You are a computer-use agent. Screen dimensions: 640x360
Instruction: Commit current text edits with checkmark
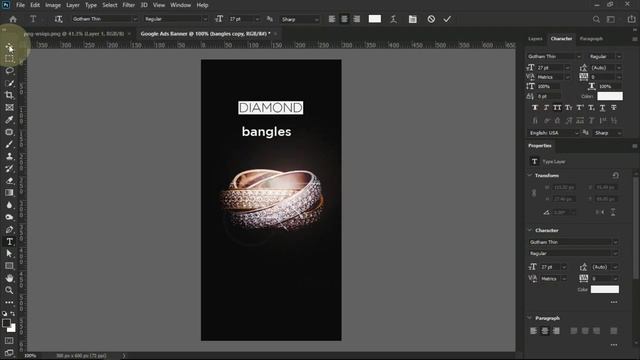pos(447,19)
